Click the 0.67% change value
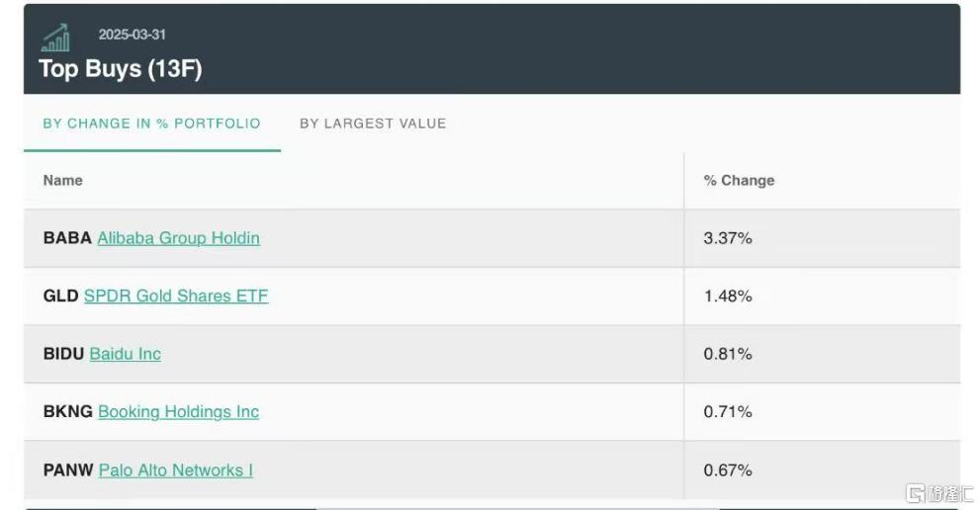 728,470
